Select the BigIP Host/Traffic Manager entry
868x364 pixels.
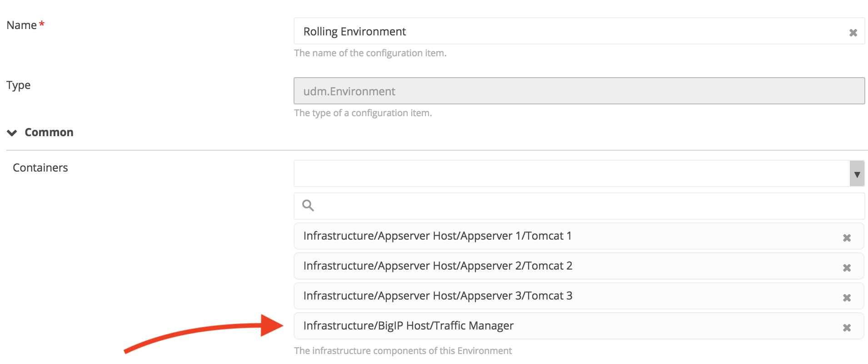click(579, 326)
